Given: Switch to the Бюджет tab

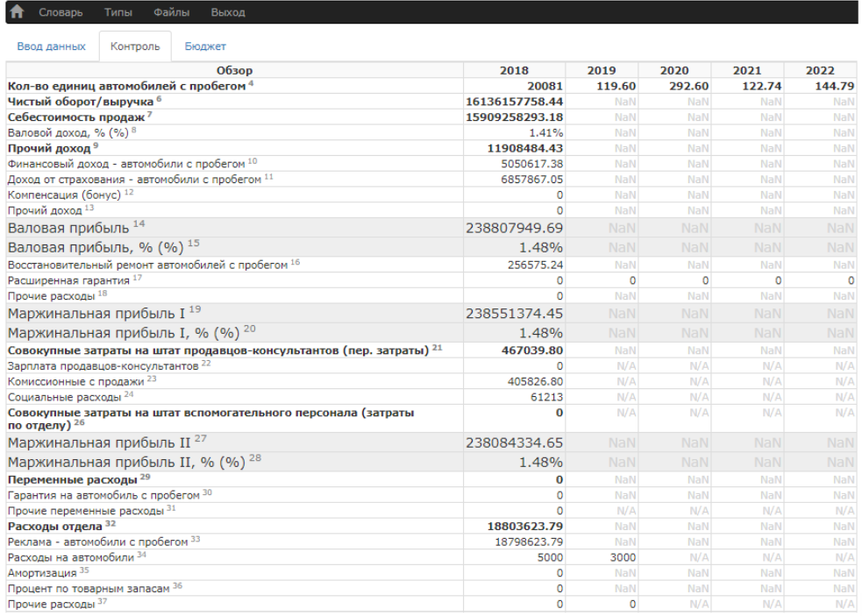Looking at the screenshot, I should [x=205, y=46].
